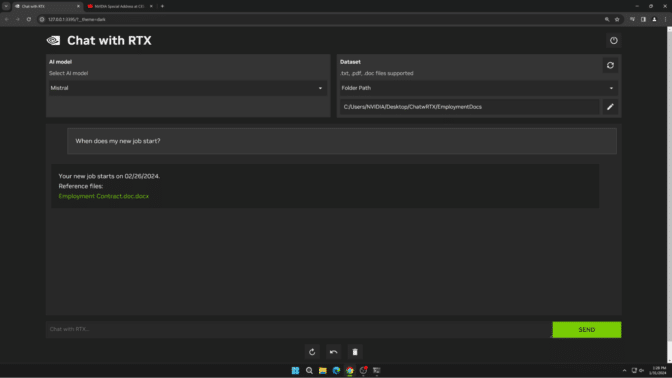
Task: Undo the last chat message
Action: 333,352
